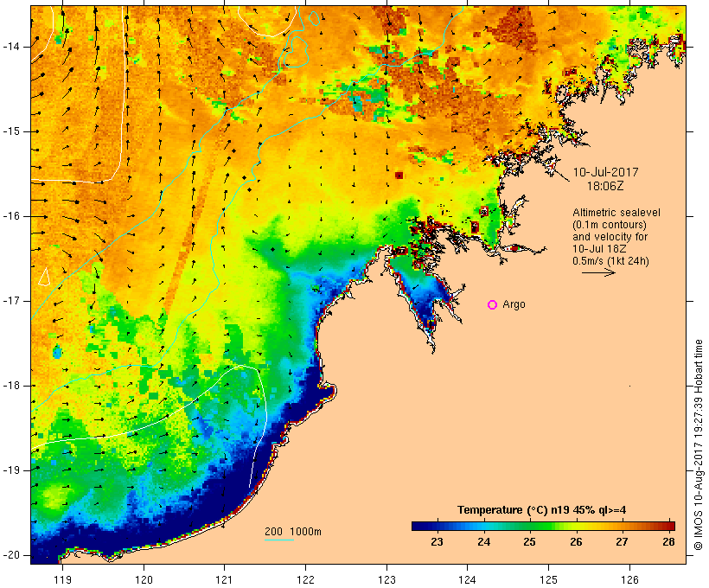Click the colorbar label 28
709x588 pixels.
[x=668, y=542]
